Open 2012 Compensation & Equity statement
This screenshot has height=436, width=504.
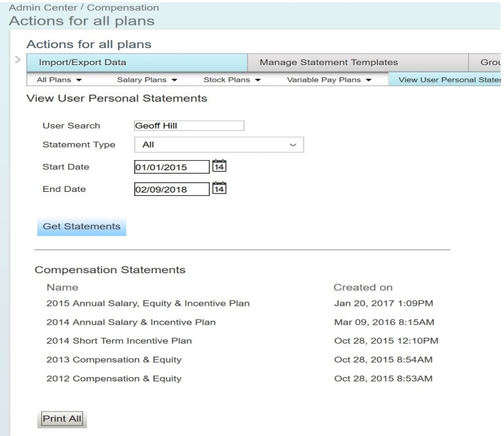point(114,379)
